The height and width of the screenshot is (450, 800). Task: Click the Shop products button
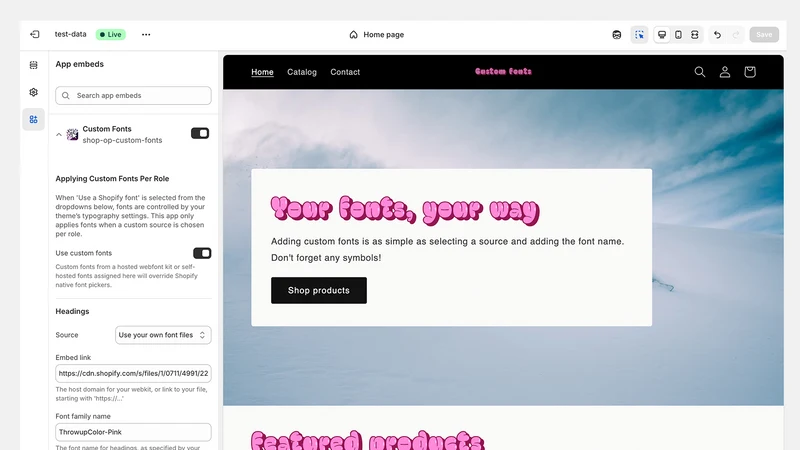pyautogui.click(x=319, y=290)
